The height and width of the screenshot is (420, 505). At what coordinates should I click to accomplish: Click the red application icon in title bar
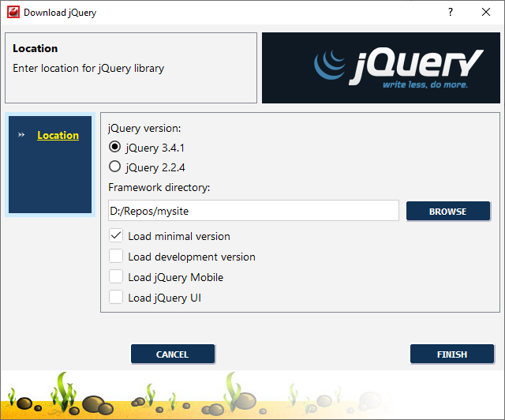13,13
